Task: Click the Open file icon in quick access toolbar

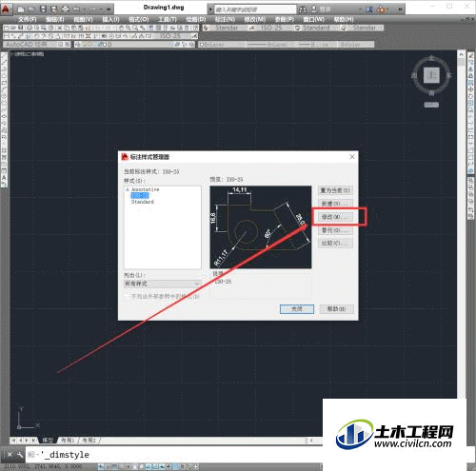Action: click(31, 10)
